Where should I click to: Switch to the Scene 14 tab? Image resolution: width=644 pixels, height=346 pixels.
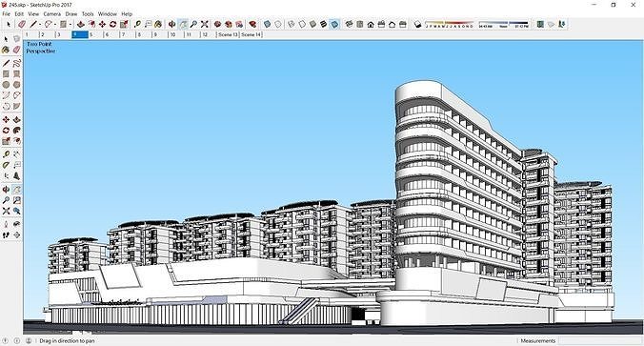pos(252,34)
